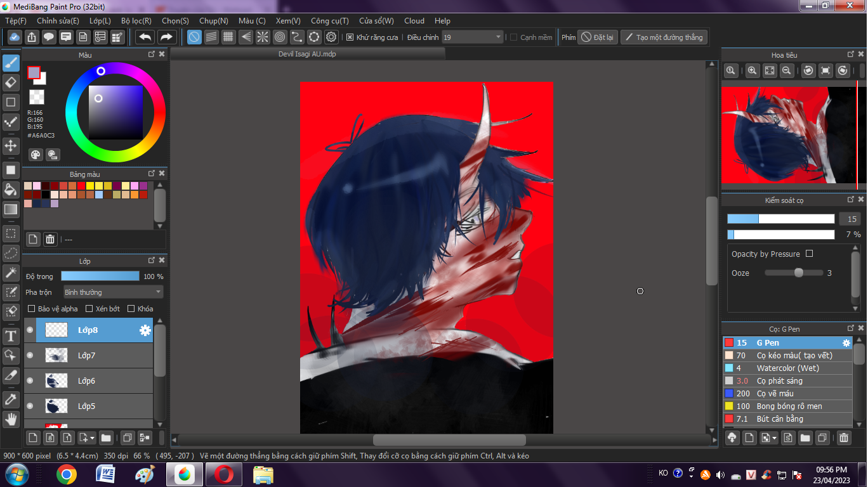Toggle the Khử răng cưa checkbox
The width and height of the screenshot is (868, 487).
click(350, 37)
